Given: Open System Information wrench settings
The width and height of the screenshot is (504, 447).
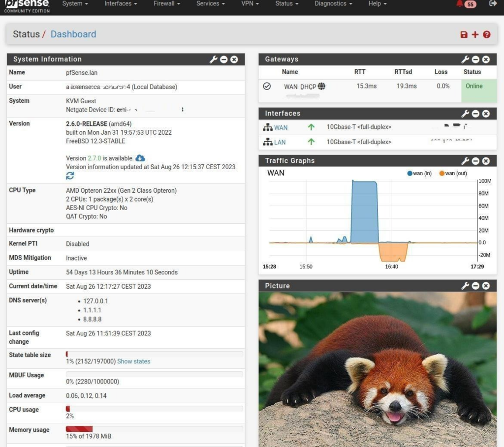Looking at the screenshot, I should coord(214,60).
